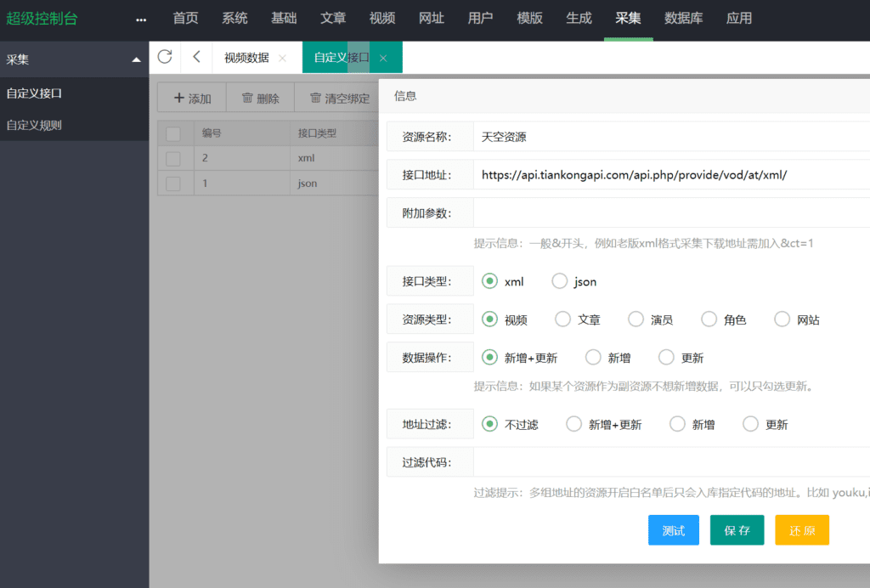Click the blue 测试 button
This screenshot has width=870, height=588.
click(x=673, y=530)
